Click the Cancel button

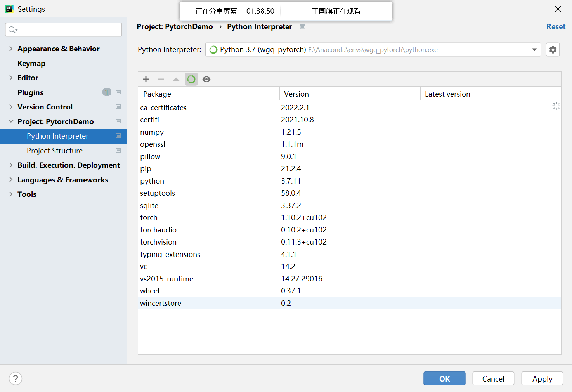(493, 379)
